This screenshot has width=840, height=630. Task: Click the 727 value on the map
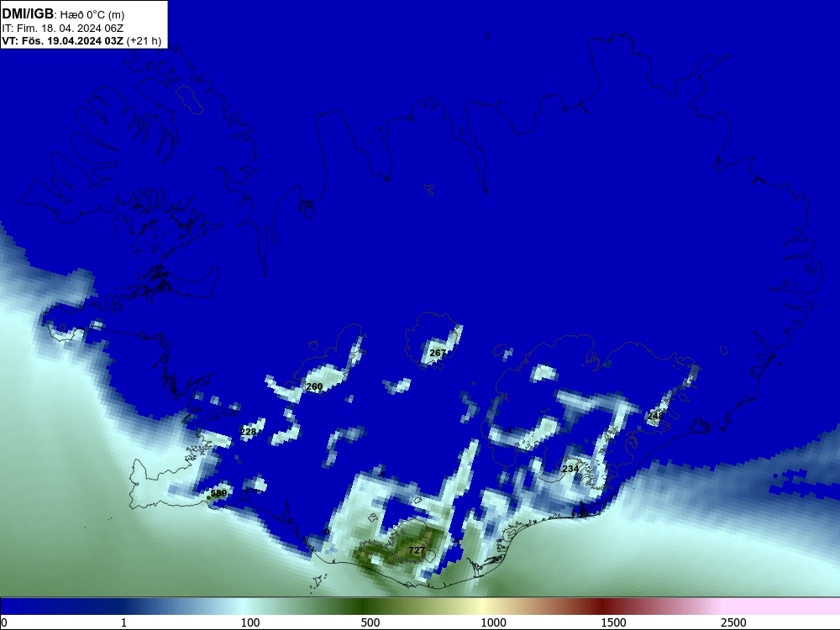(x=417, y=550)
